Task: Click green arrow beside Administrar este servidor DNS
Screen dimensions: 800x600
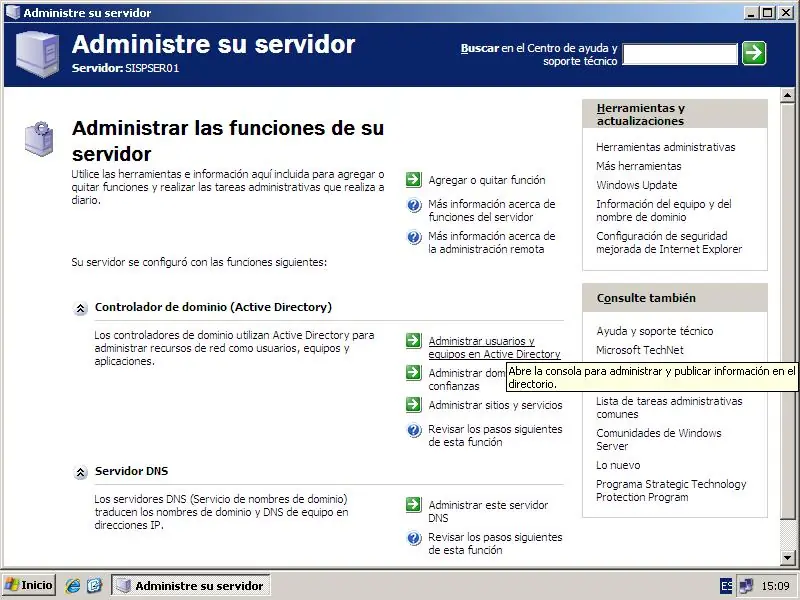Action: (x=414, y=505)
